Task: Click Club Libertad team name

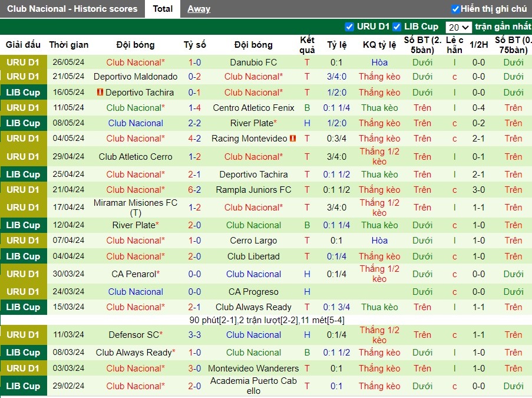Action: pyautogui.click(x=253, y=256)
